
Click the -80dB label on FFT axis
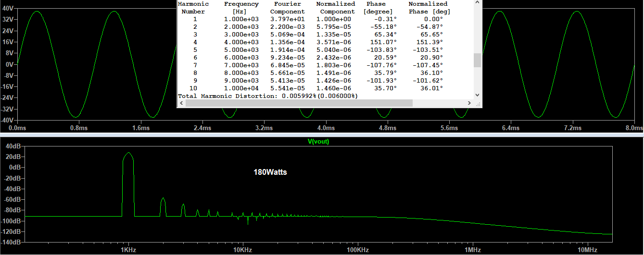[12, 210]
